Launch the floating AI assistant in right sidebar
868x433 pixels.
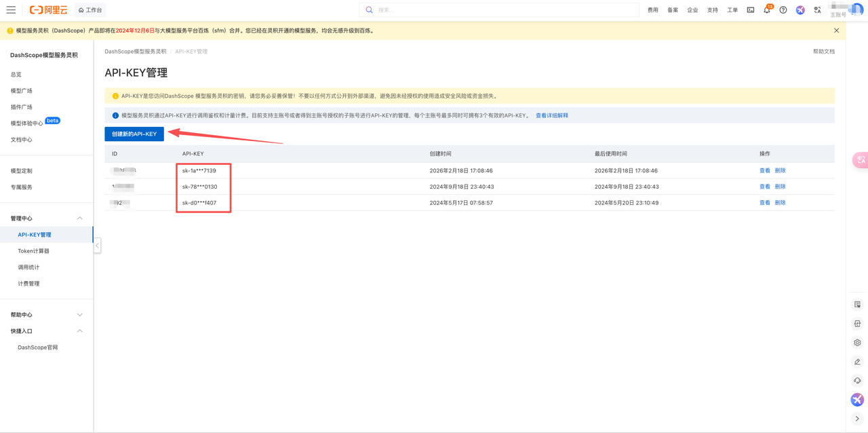pyautogui.click(x=857, y=400)
